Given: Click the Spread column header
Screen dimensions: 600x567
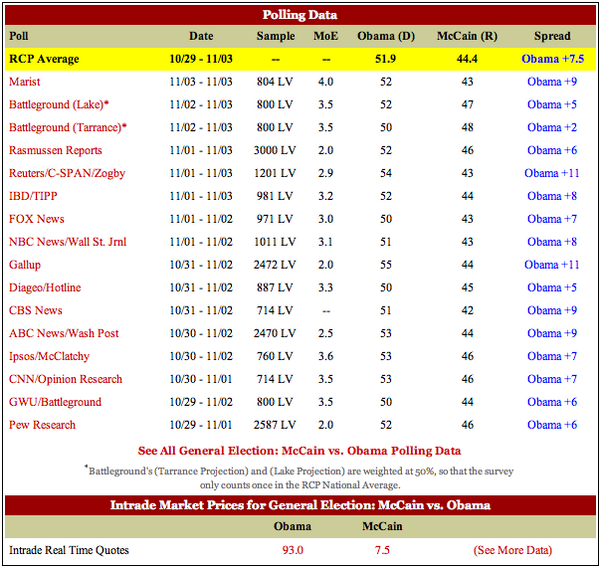Looking at the screenshot, I should coord(552,36).
